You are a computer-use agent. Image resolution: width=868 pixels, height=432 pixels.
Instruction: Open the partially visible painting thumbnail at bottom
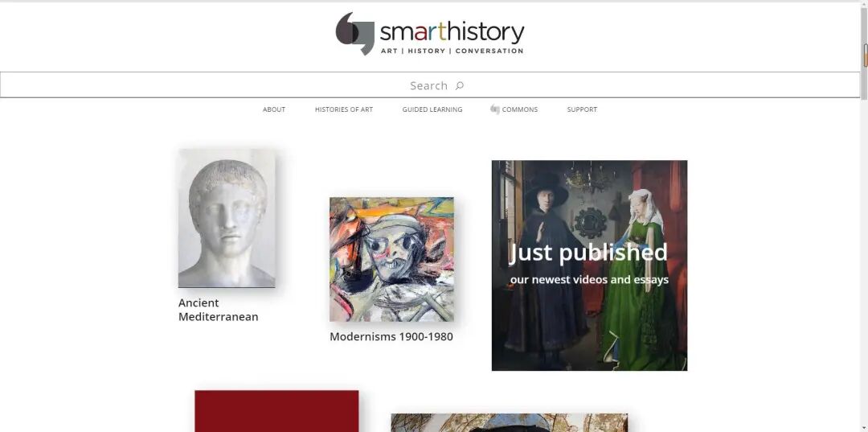pos(510,422)
